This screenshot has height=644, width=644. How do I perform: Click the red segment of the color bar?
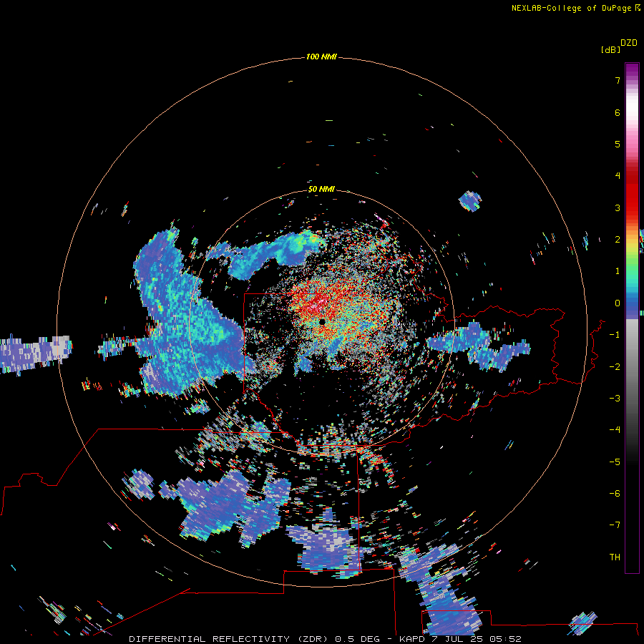coord(632,191)
